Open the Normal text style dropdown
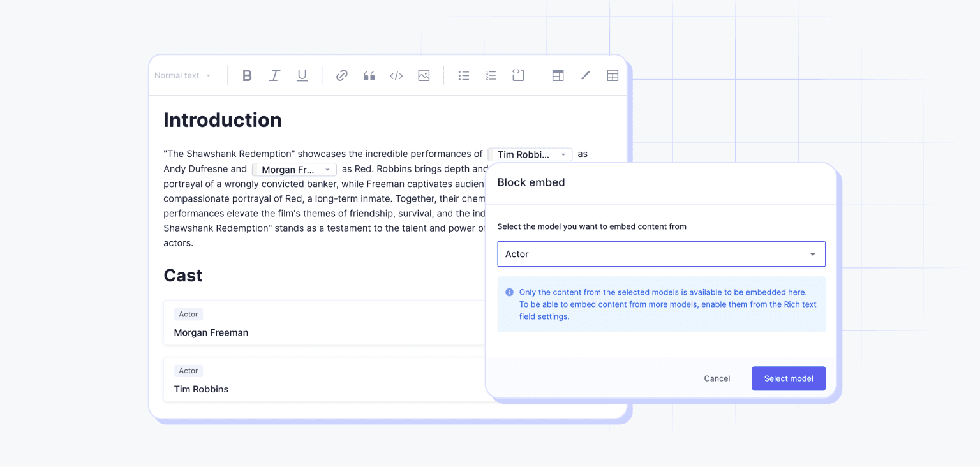 click(183, 75)
